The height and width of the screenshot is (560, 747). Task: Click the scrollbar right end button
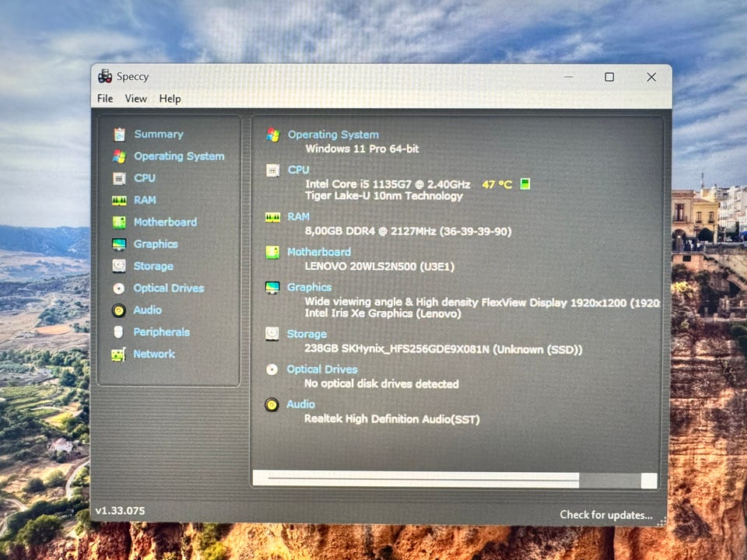click(x=649, y=481)
